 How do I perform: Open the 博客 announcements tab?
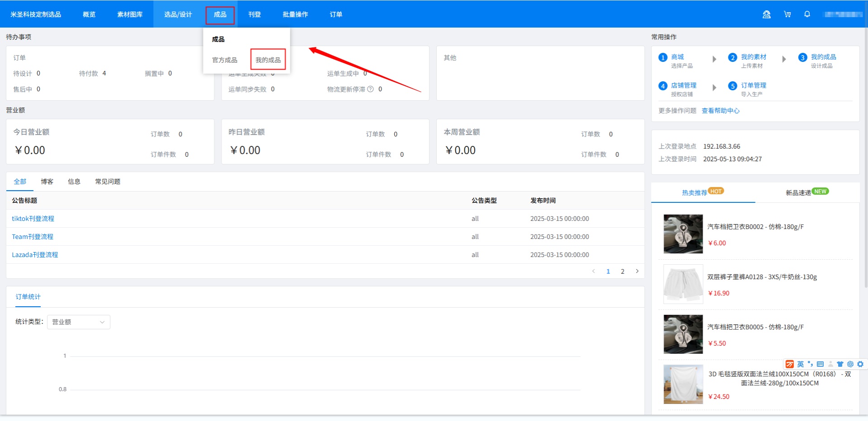point(47,182)
